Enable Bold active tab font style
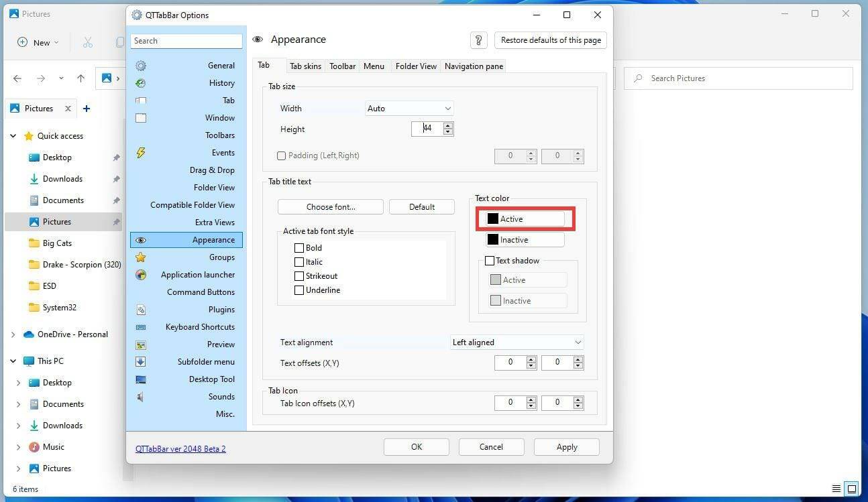 click(x=299, y=247)
